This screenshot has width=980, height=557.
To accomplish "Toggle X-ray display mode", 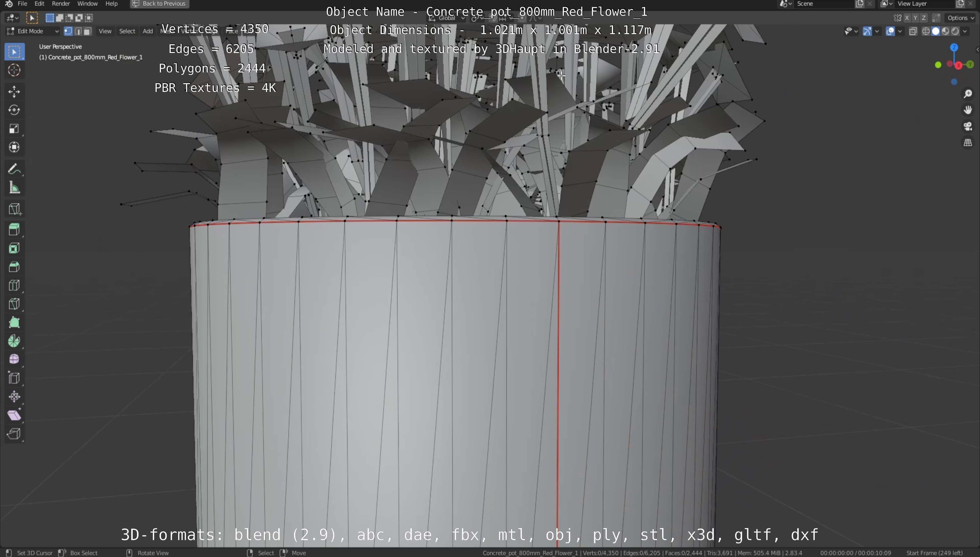I will 913,31.
